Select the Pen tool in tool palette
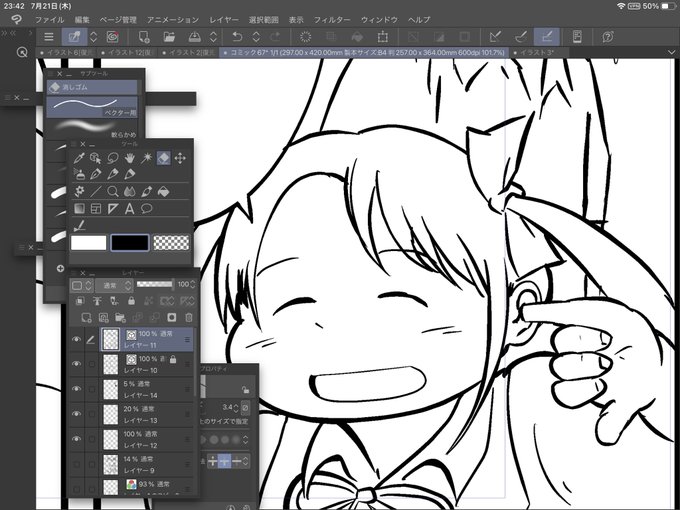The height and width of the screenshot is (510, 680). pyautogui.click(x=95, y=174)
